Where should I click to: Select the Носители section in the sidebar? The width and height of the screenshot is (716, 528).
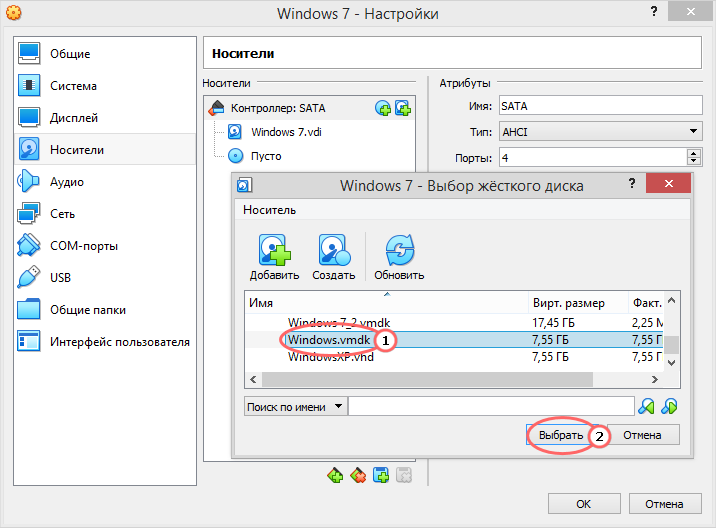click(105, 149)
